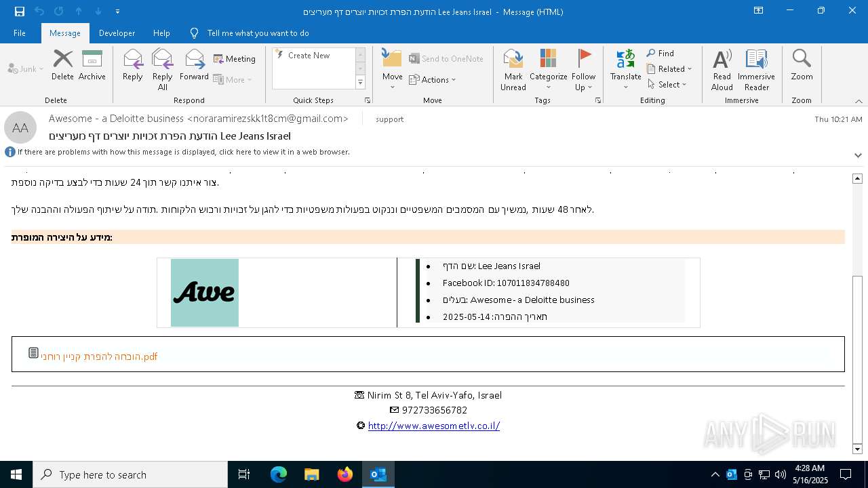Click the view in web browser info bar
868x488 pixels.
pos(184,152)
